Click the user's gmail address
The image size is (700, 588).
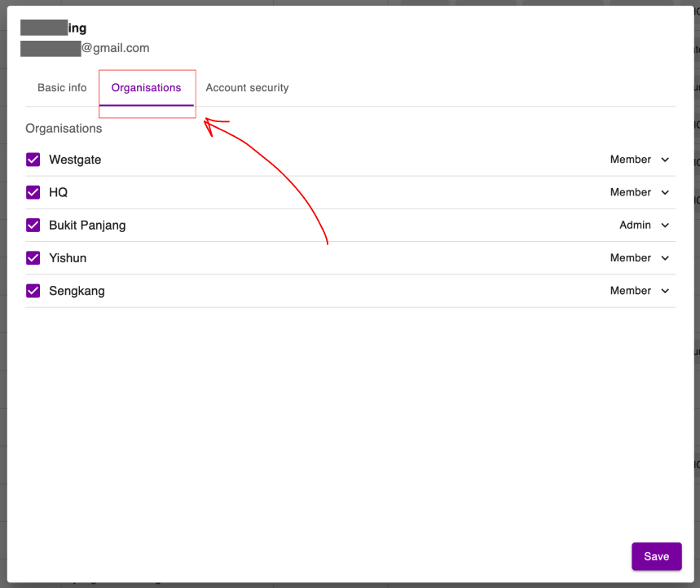click(115, 48)
